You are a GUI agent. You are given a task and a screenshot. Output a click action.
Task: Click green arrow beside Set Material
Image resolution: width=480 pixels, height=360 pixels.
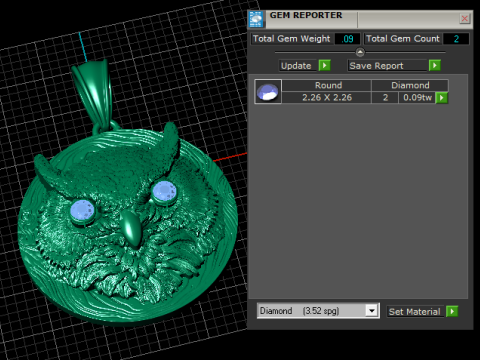pos(452,312)
